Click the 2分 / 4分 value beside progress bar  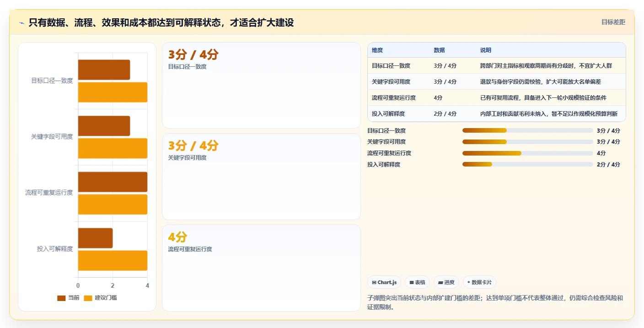(x=608, y=164)
